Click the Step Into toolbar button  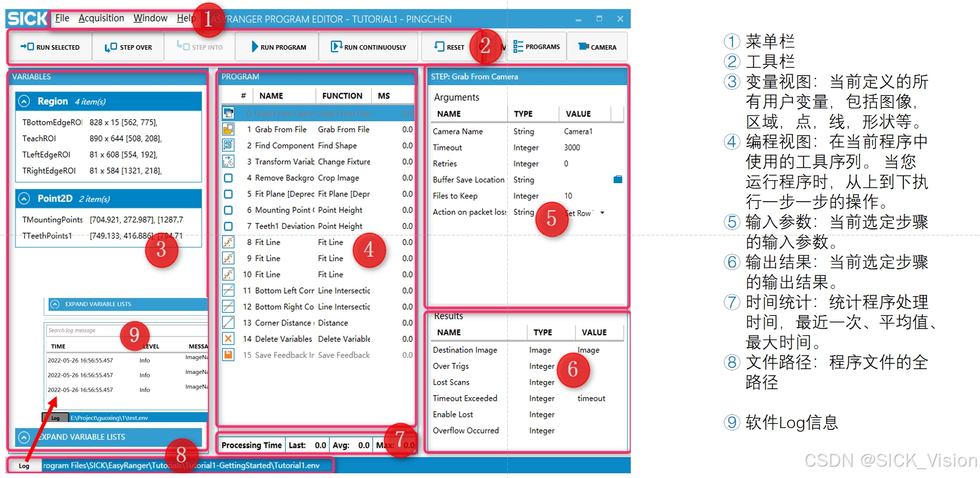(x=200, y=47)
